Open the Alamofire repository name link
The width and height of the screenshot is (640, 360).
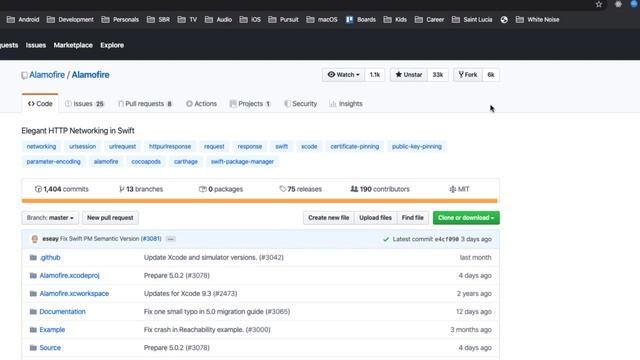click(91, 75)
